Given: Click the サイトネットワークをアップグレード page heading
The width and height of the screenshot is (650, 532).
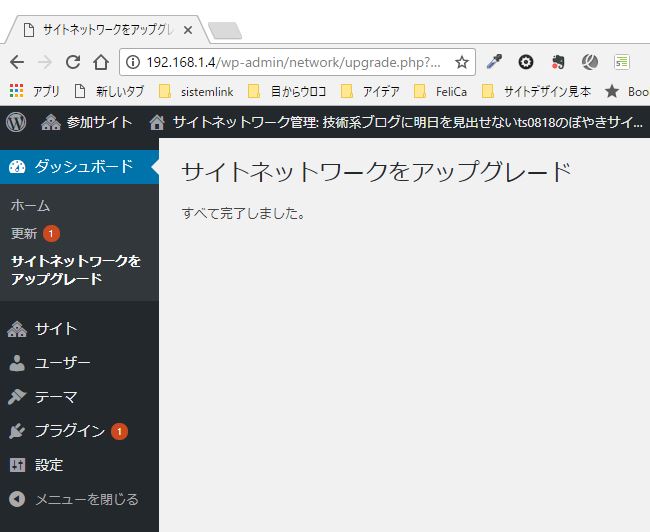Looking at the screenshot, I should coord(376,172).
